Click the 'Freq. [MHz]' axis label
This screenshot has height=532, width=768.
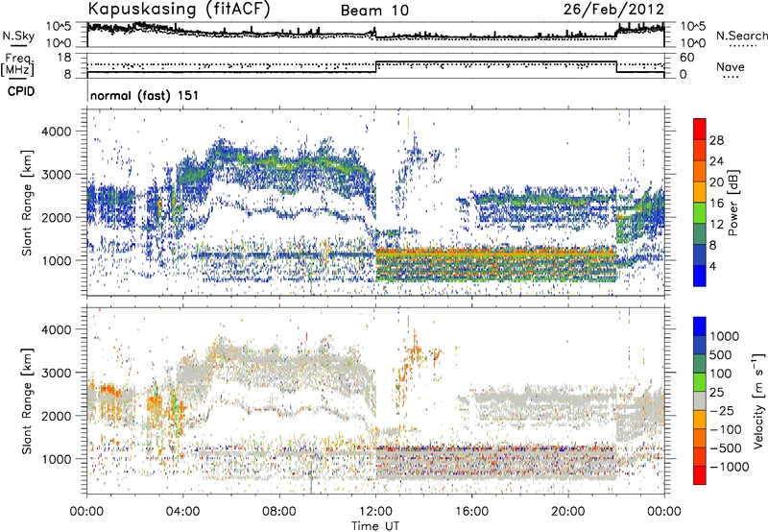[17, 65]
